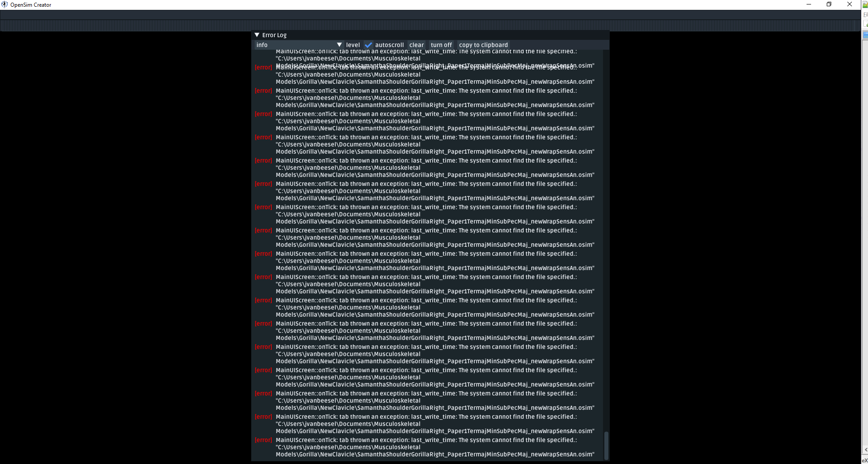
Task: Re-enable autoscroll in the Error Log toolbar
Action: click(x=369, y=45)
